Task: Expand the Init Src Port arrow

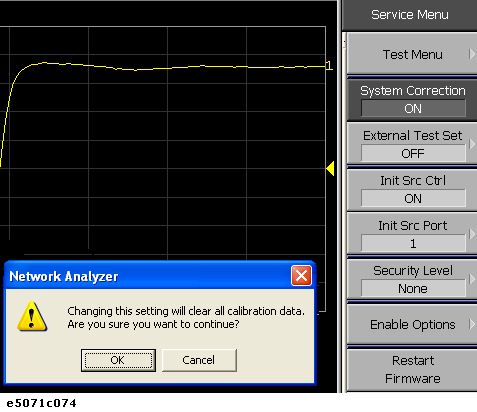Action: 471,234
